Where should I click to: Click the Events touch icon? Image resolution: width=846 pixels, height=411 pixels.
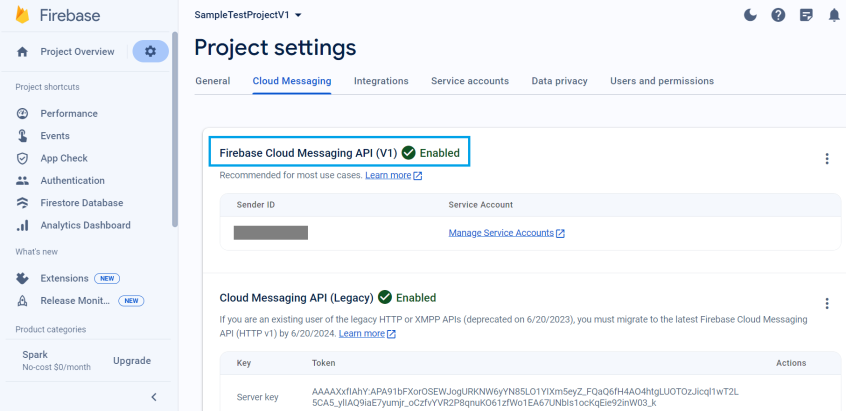[22, 136]
